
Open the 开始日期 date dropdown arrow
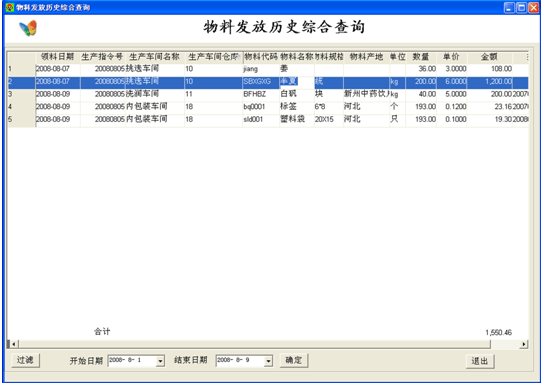(160, 361)
